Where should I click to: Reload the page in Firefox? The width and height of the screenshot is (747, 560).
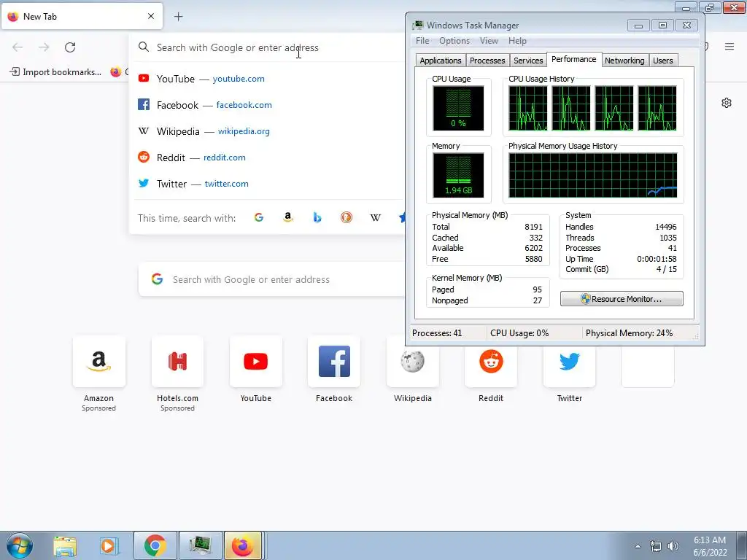click(70, 47)
